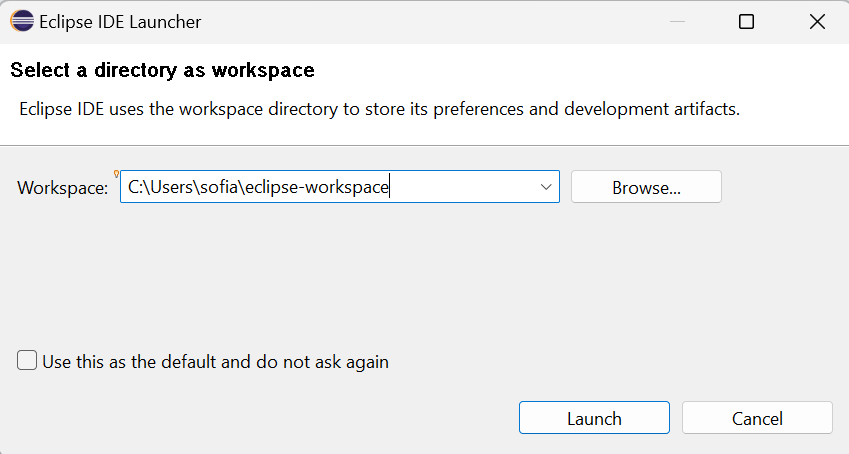
Task: Click the workspace description sentence in the banner
Action: point(380,109)
